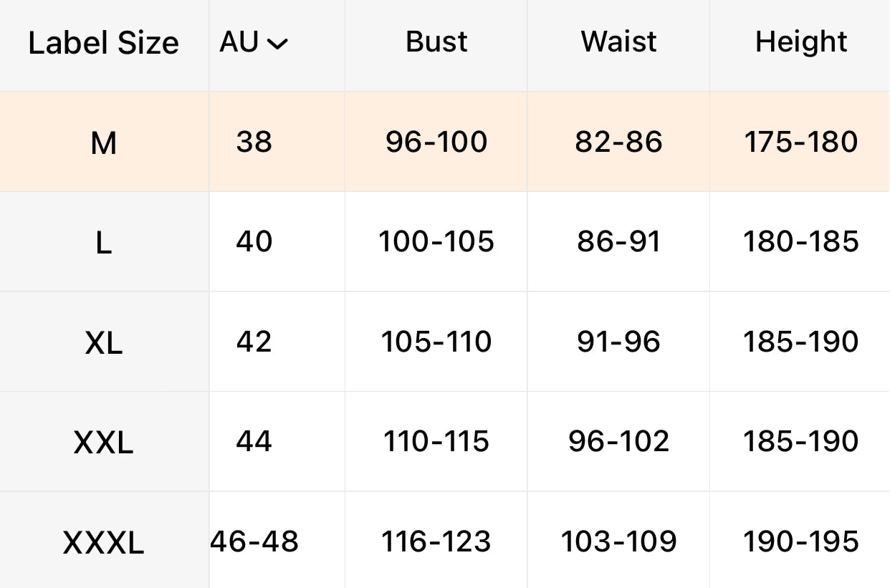Screen dimensions: 890x588
Task: Select the XXXL label size cell
Action: (103, 544)
